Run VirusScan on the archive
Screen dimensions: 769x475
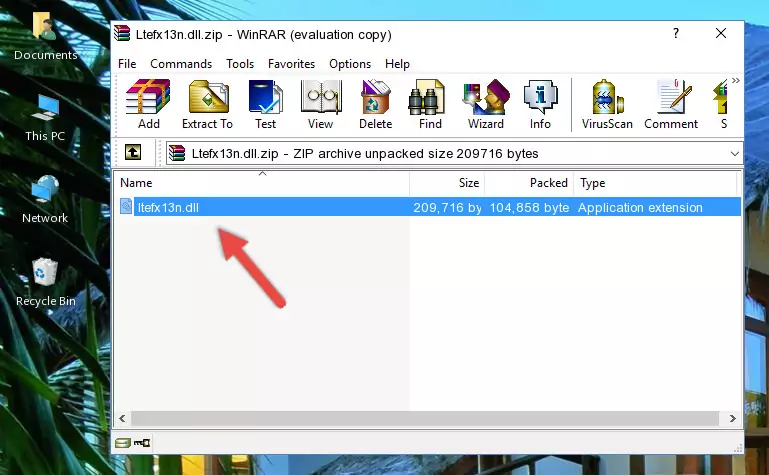(x=607, y=104)
